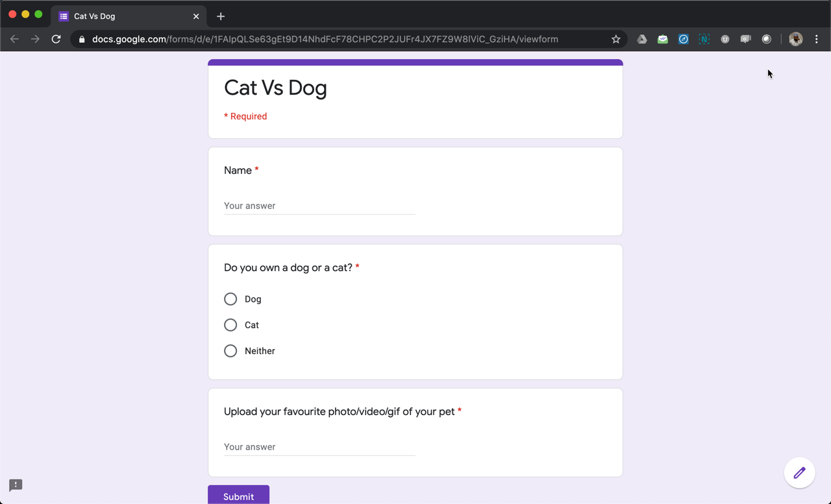831x504 pixels.
Task: Click the pet photo upload answer field
Action: [319, 447]
